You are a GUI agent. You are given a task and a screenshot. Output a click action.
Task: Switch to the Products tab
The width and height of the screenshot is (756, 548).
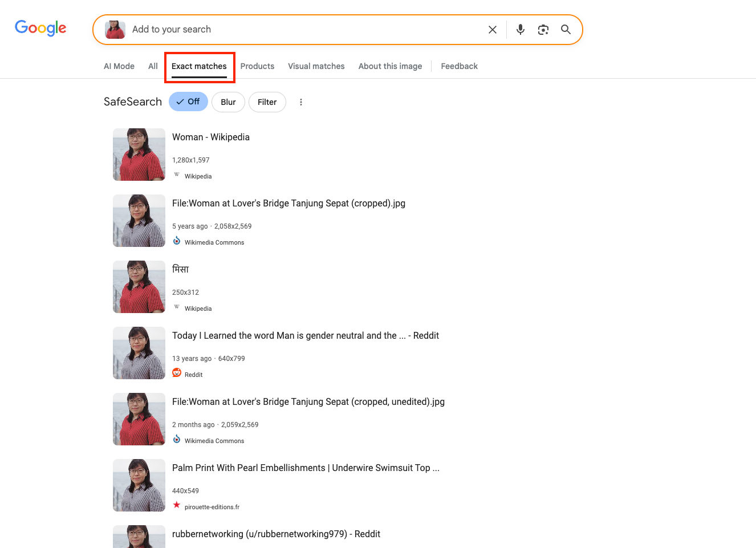257,66
